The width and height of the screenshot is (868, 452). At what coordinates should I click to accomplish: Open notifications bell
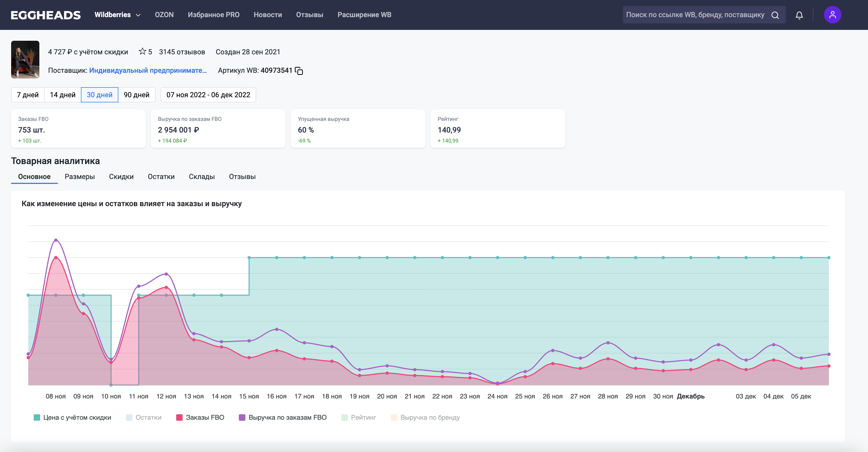[x=799, y=15]
